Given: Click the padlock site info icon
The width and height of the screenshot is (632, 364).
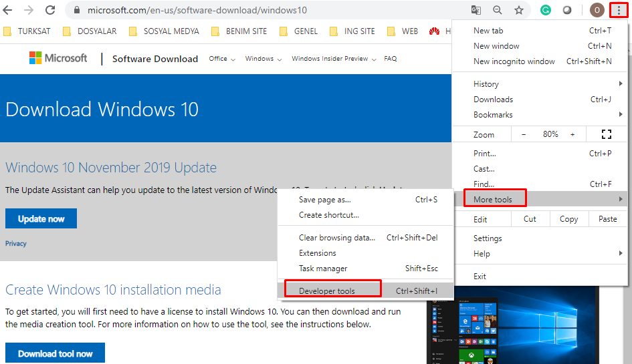Looking at the screenshot, I should [77, 10].
